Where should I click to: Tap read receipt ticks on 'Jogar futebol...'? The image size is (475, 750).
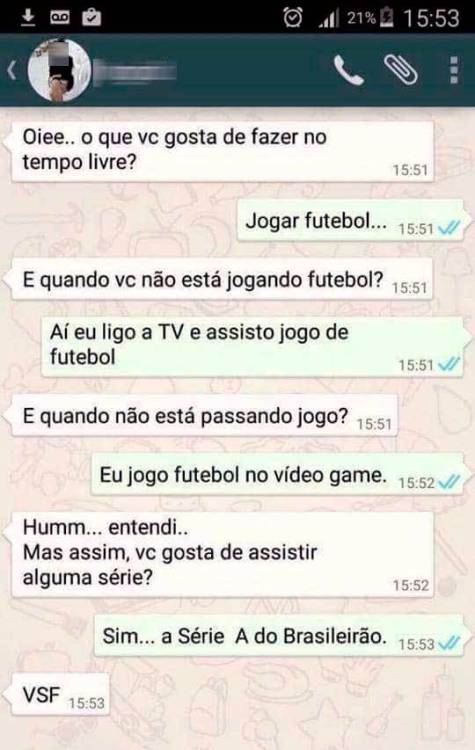click(x=449, y=228)
